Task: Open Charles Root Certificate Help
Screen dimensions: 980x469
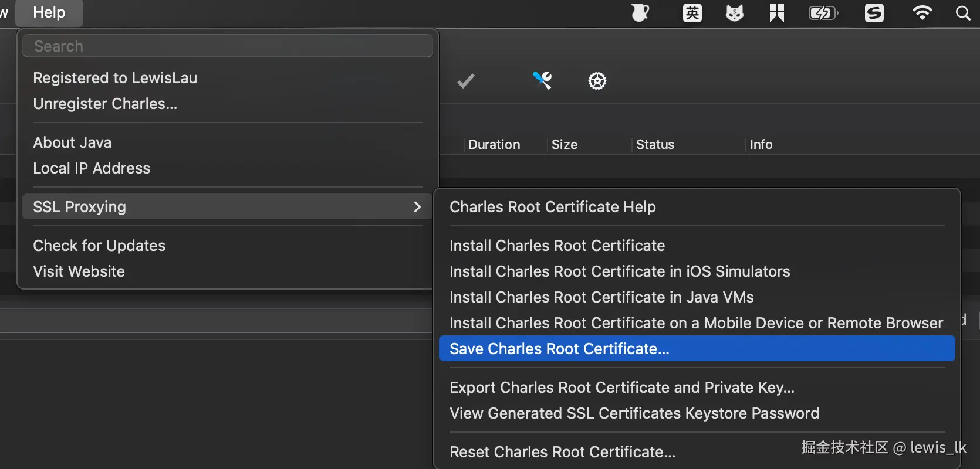Action: coord(697,207)
